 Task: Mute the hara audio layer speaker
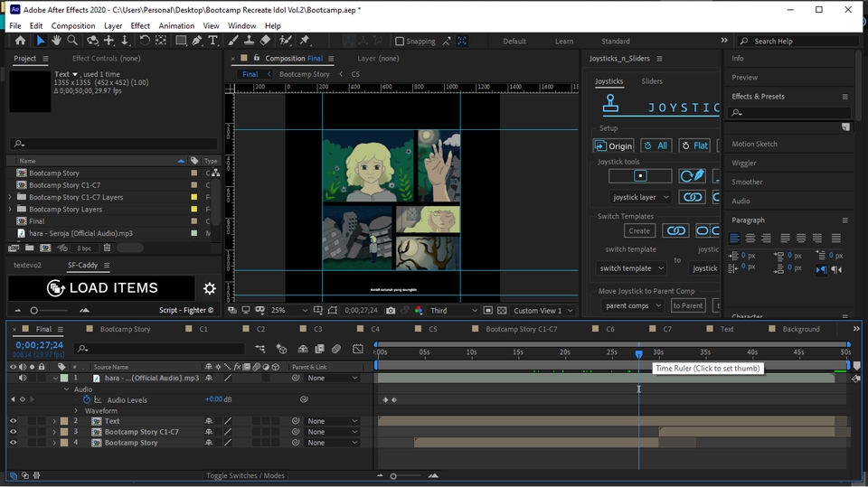[22, 378]
